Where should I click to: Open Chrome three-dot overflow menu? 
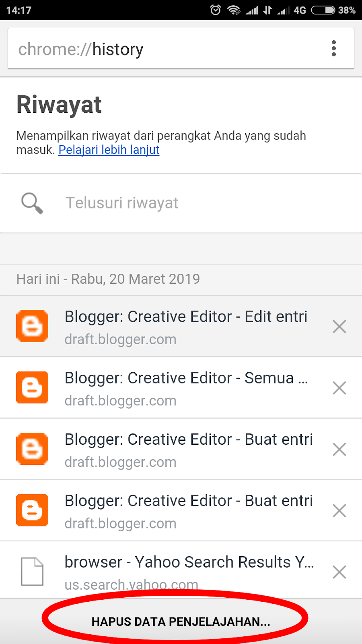[333, 48]
